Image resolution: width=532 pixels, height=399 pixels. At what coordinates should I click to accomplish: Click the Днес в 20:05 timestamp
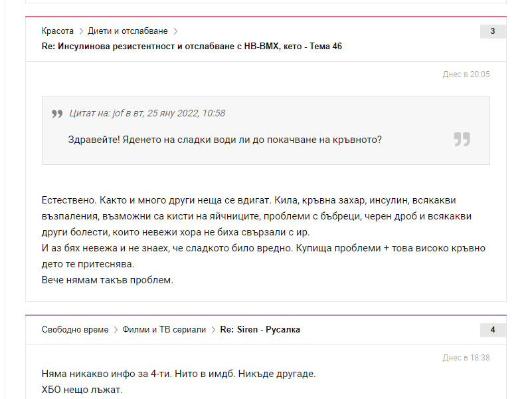466,74
